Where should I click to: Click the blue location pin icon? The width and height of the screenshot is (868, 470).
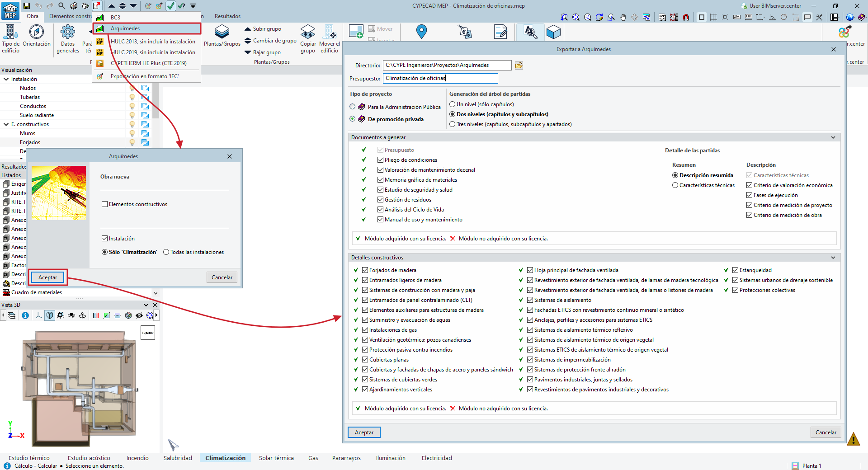(x=421, y=32)
